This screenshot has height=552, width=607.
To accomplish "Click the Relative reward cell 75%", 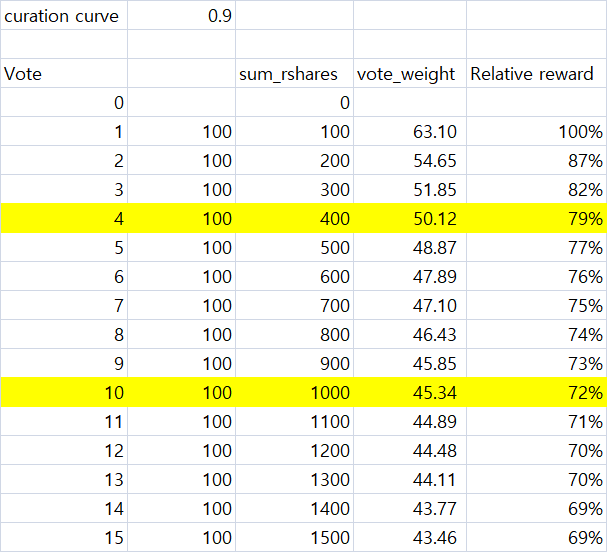I will tap(537, 306).
